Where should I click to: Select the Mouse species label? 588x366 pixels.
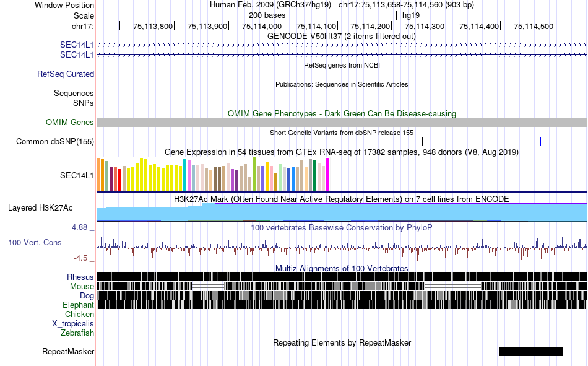[x=82, y=286]
